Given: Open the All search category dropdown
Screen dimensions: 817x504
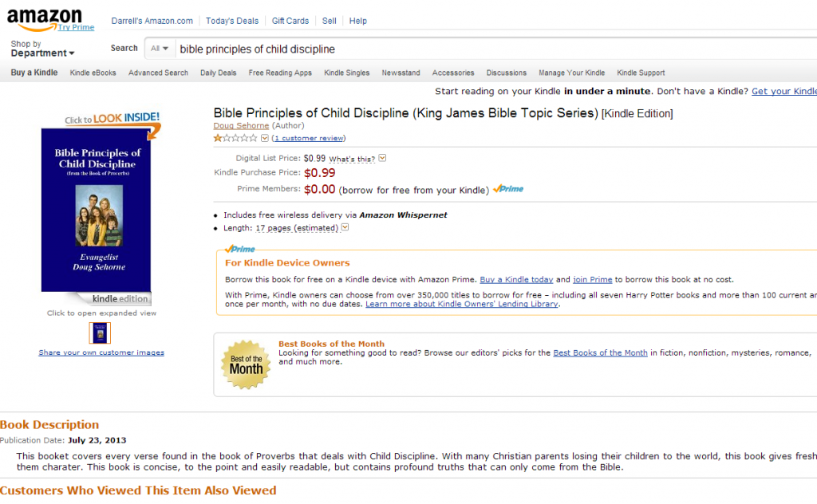Looking at the screenshot, I should 160,49.
